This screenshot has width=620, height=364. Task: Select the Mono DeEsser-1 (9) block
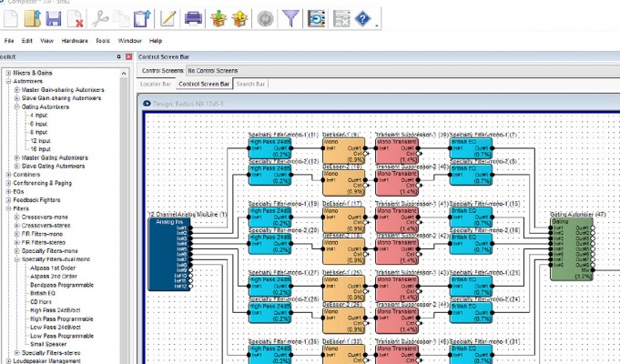click(343, 150)
